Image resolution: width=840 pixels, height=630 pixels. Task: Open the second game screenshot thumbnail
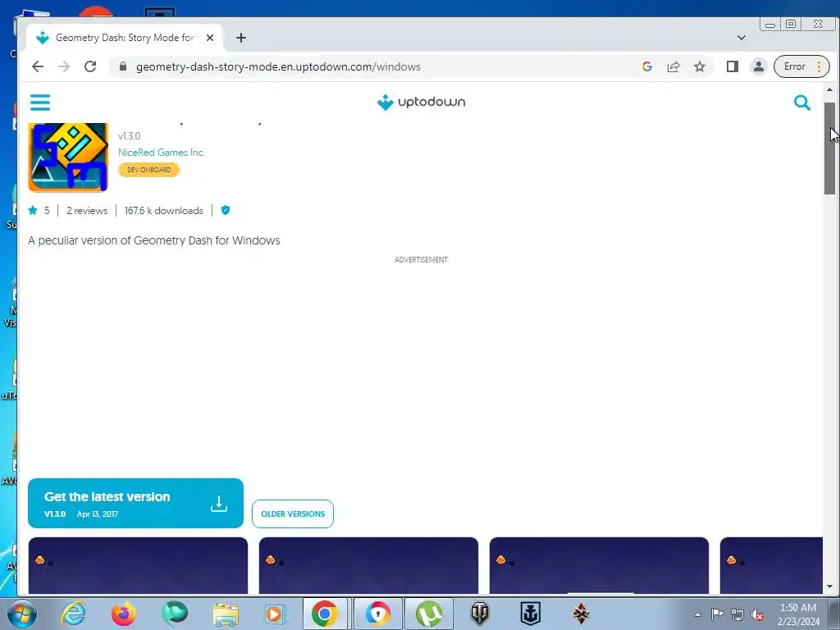[368, 565]
